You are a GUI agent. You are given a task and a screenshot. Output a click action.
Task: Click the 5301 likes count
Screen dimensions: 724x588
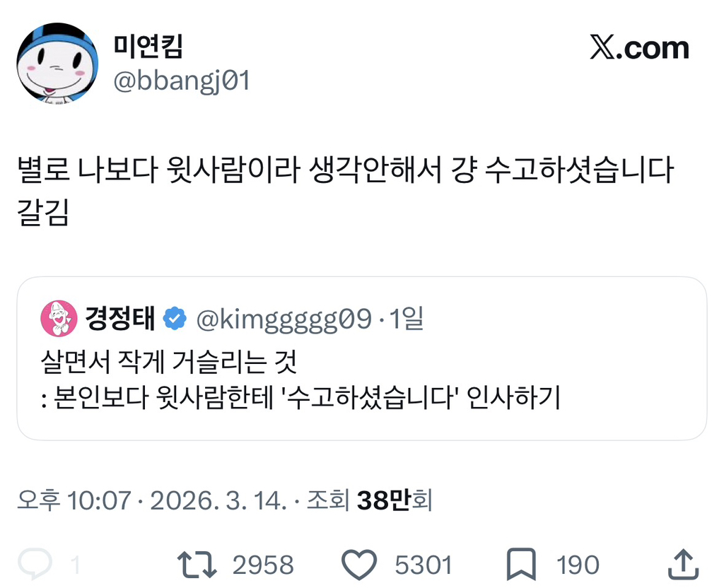pyautogui.click(x=423, y=565)
